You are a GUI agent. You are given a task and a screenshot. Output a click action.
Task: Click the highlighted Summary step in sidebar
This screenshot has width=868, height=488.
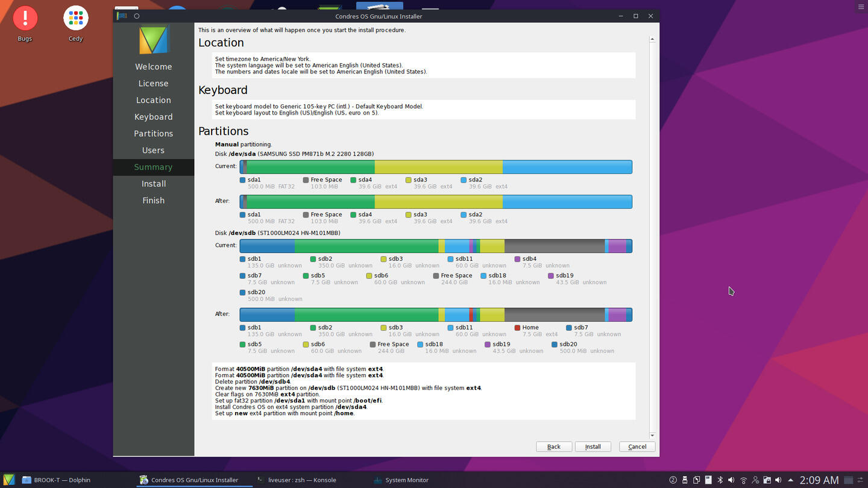point(153,167)
